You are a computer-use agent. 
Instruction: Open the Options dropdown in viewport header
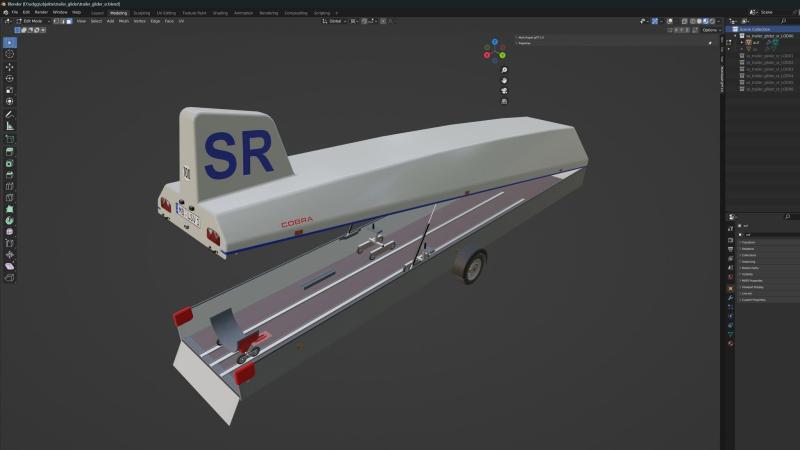[710, 30]
